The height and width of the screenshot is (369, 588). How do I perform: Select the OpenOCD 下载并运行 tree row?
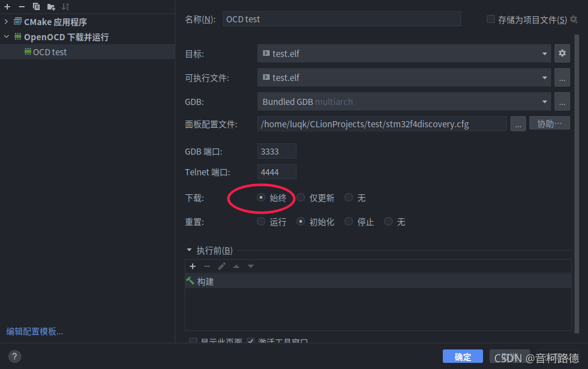point(87,37)
